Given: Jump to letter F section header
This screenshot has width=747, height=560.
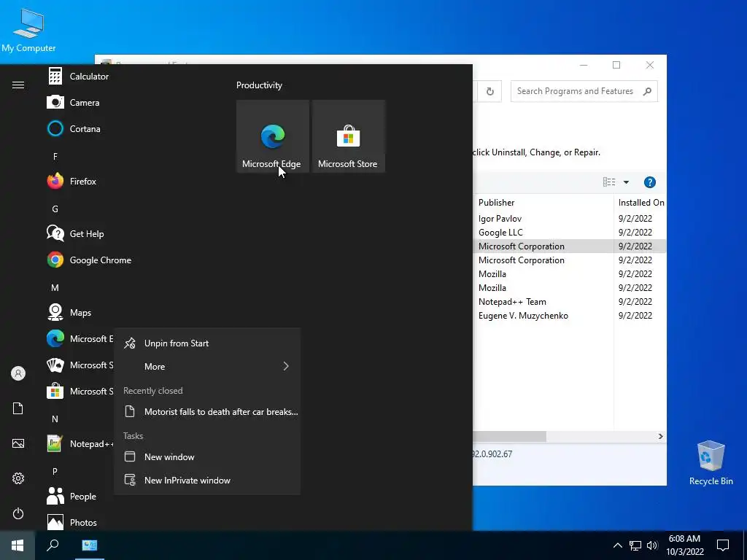Looking at the screenshot, I should click(x=55, y=157).
